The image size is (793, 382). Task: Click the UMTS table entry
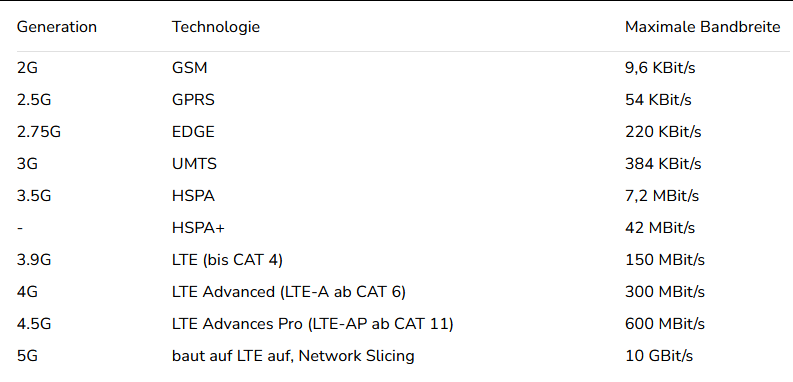pyautogui.click(x=194, y=164)
